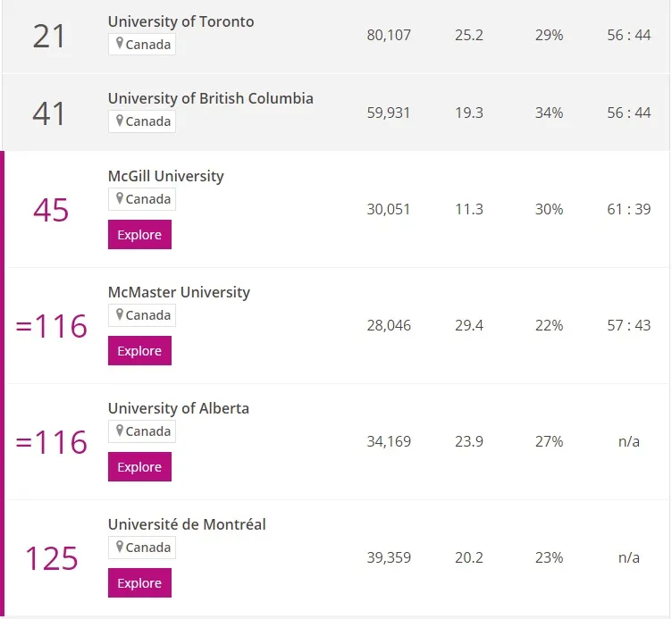Click rank number 125 for Université de Montréal
This screenshot has height=619, width=672.
(x=51, y=558)
